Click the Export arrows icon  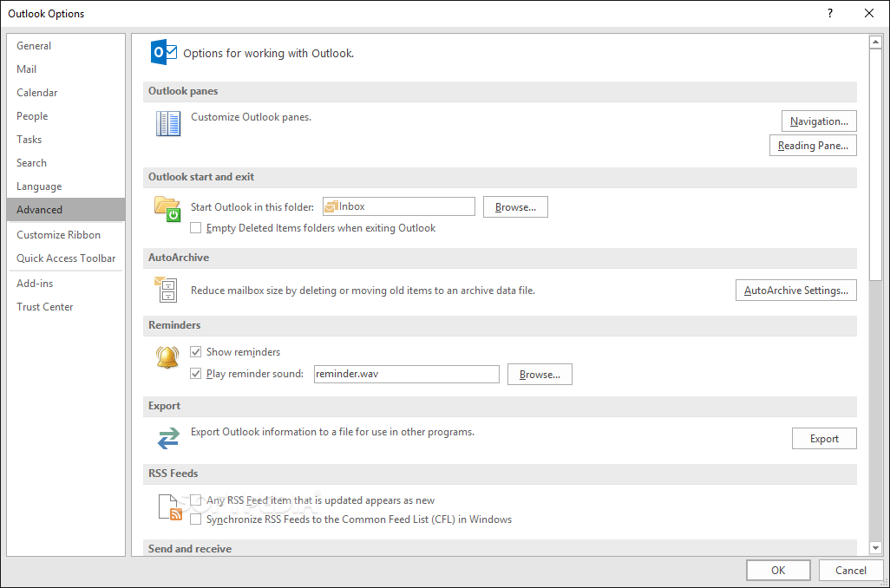point(168,438)
